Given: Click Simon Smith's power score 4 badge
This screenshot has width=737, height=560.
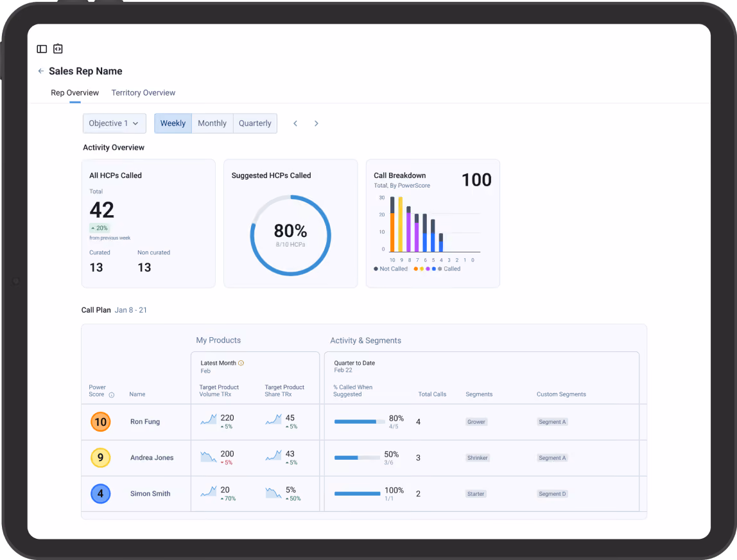Looking at the screenshot, I should (101, 494).
